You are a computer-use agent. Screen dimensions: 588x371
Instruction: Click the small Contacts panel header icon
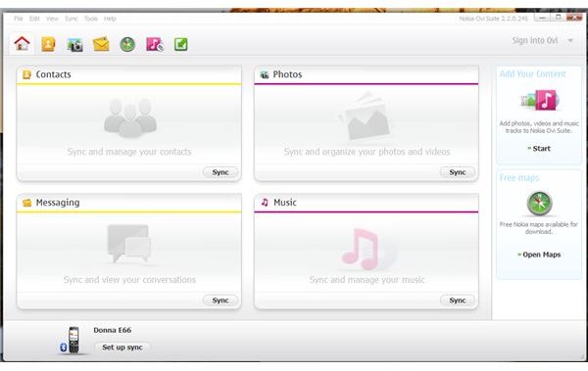pos(26,74)
